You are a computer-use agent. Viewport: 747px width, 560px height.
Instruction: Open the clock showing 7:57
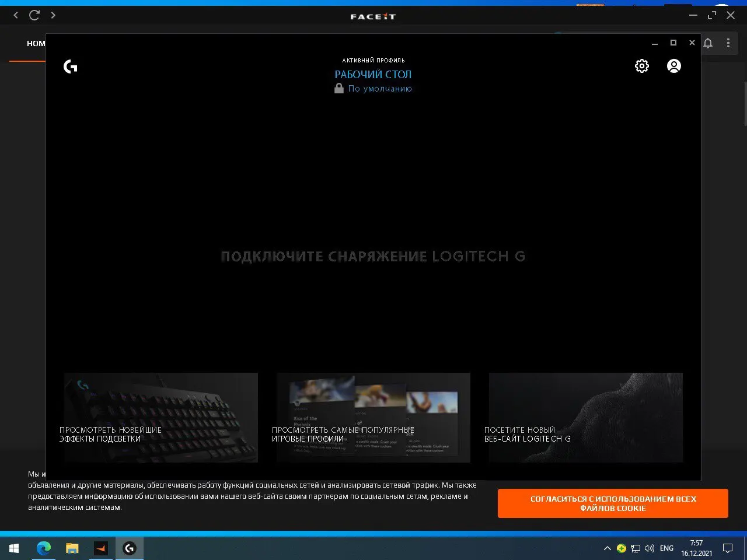[697, 548]
